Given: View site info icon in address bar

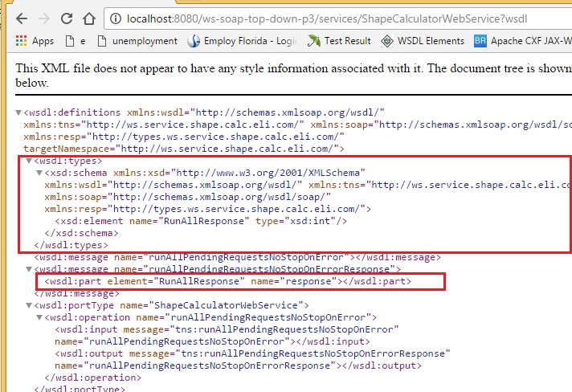Looking at the screenshot, I should [116, 18].
